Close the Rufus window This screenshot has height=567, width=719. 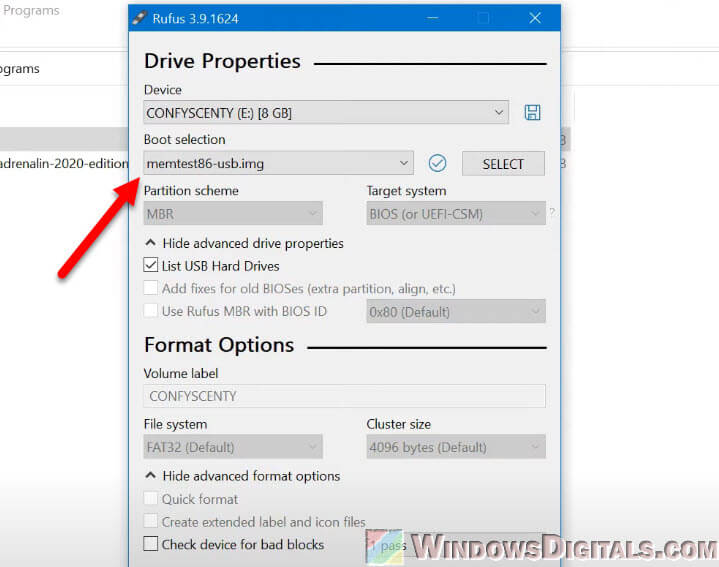click(535, 18)
